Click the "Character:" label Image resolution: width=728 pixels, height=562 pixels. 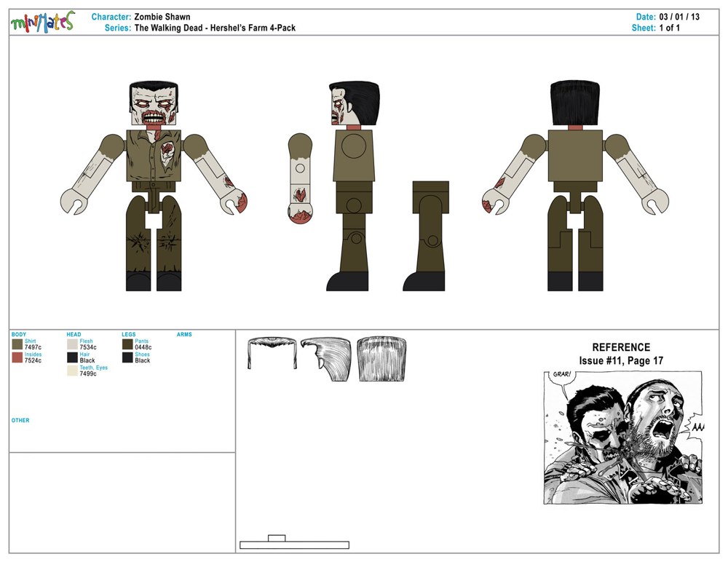111,17
